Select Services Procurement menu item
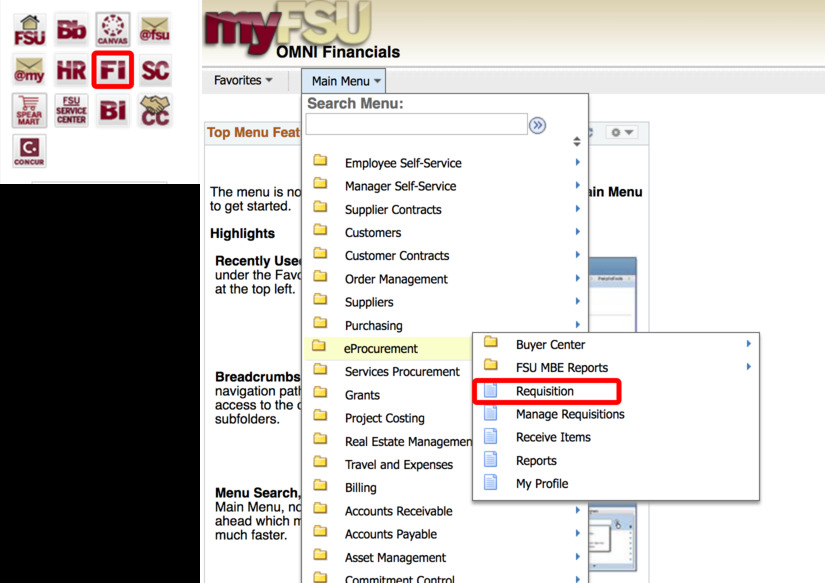The height and width of the screenshot is (583, 825). click(402, 371)
